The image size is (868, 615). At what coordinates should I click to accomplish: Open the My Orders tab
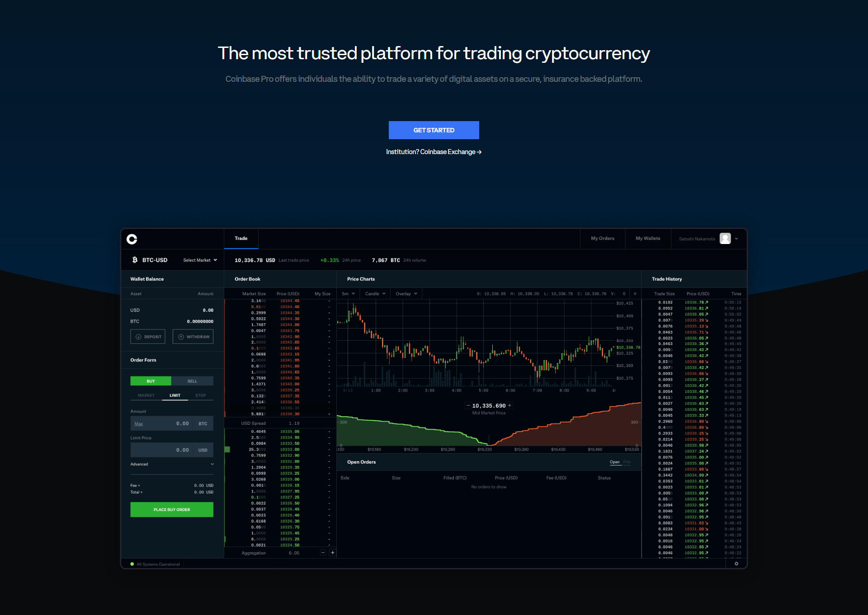pyautogui.click(x=602, y=239)
